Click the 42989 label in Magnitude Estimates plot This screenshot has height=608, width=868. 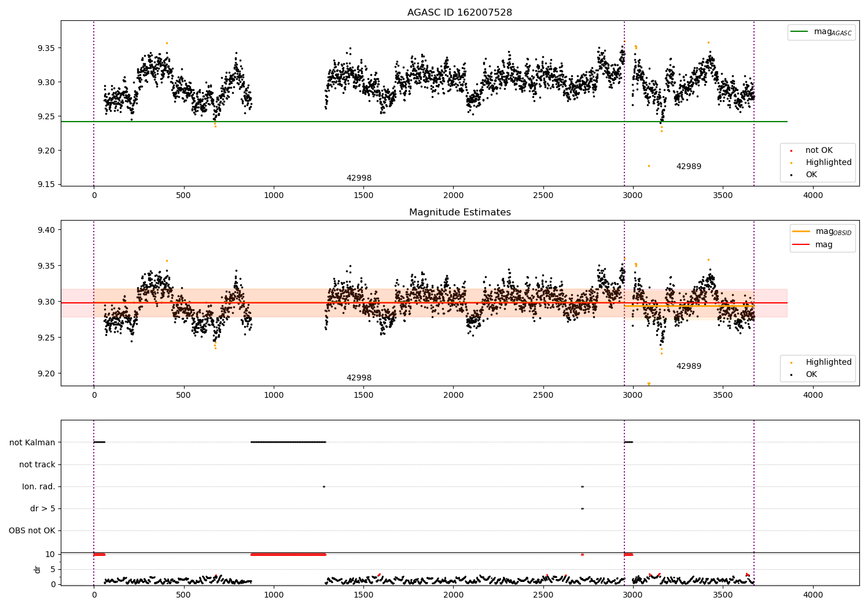coord(689,366)
